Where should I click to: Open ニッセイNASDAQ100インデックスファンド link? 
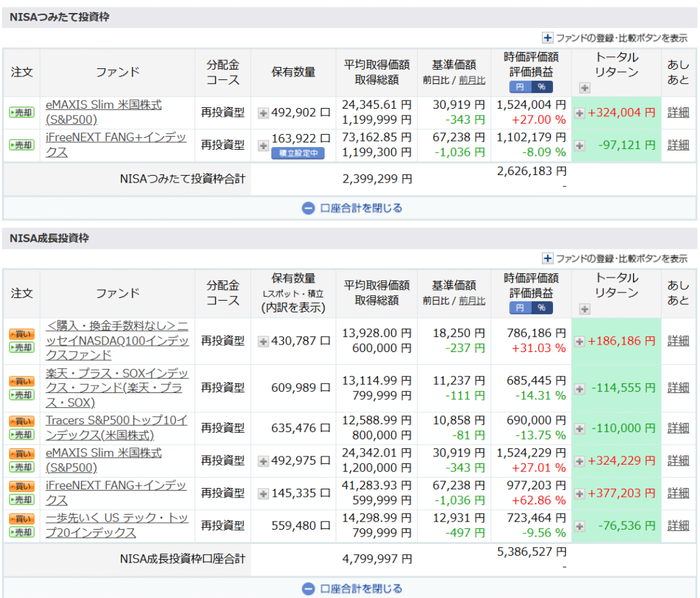tap(117, 340)
